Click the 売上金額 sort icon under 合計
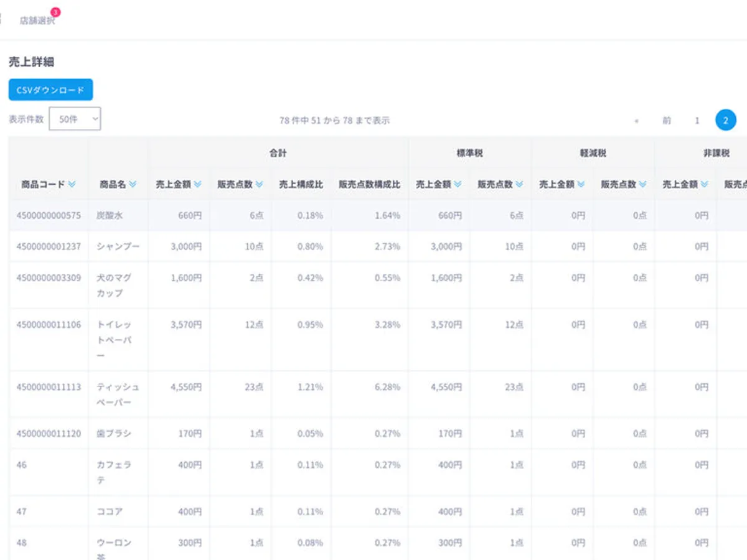 197,185
